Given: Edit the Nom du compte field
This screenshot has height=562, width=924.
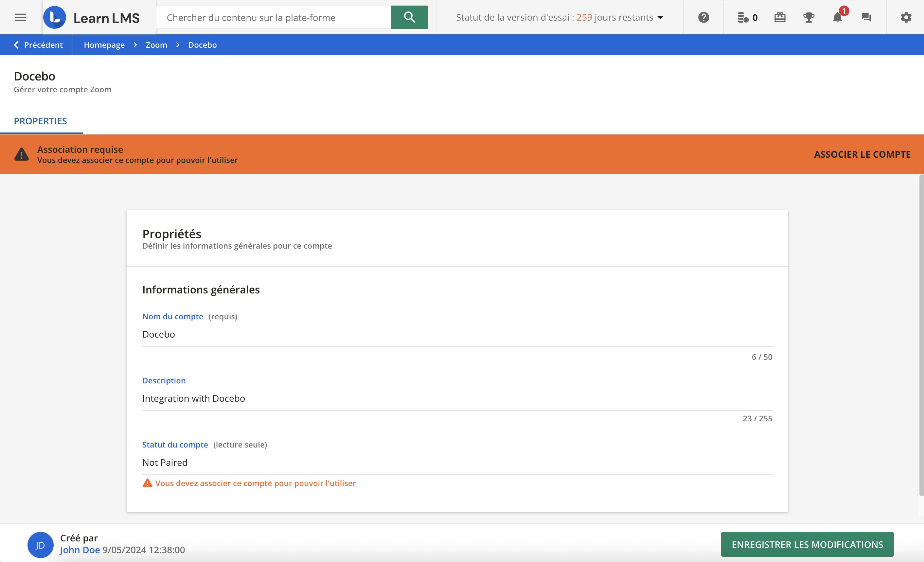Looking at the screenshot, I should 457,334.
